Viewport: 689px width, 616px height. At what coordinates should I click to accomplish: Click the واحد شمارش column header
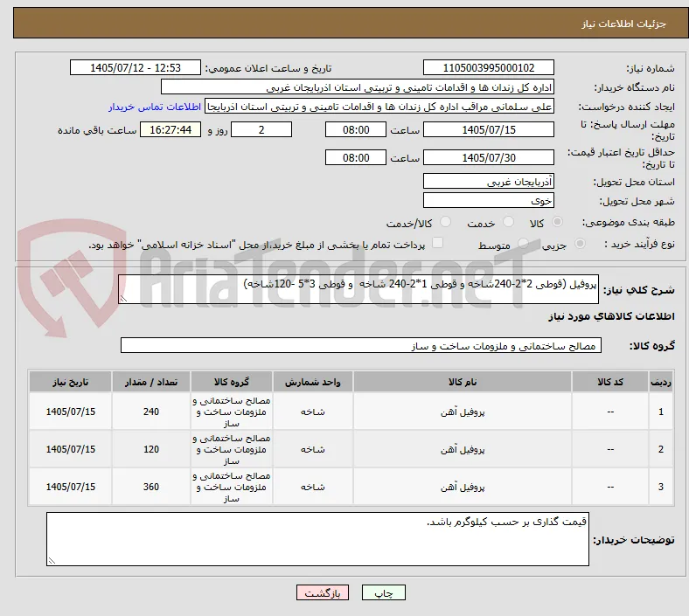pyautogui.click(x=312, y=382)
